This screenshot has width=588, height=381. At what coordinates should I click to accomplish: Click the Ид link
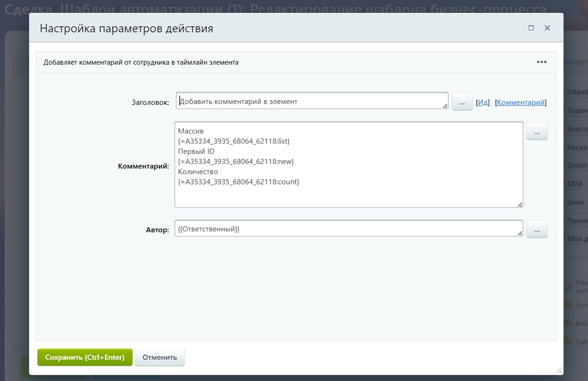click(483, 103)
